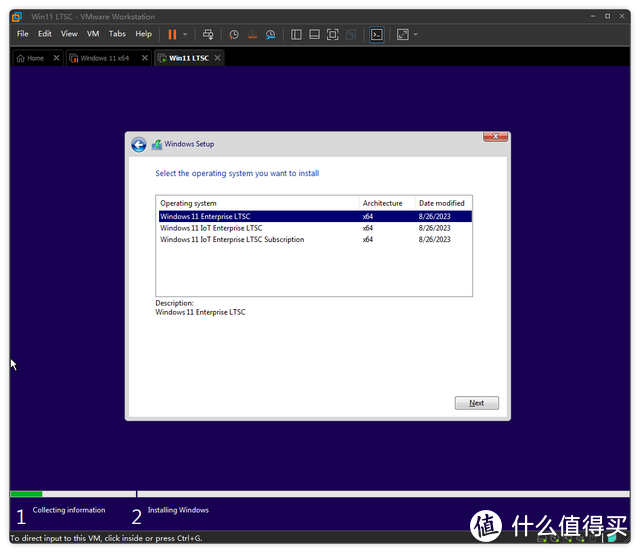Close the VMware Workstation window
Image resolution: width=640 pixels, height=553 pixels.
pos(622,16)
